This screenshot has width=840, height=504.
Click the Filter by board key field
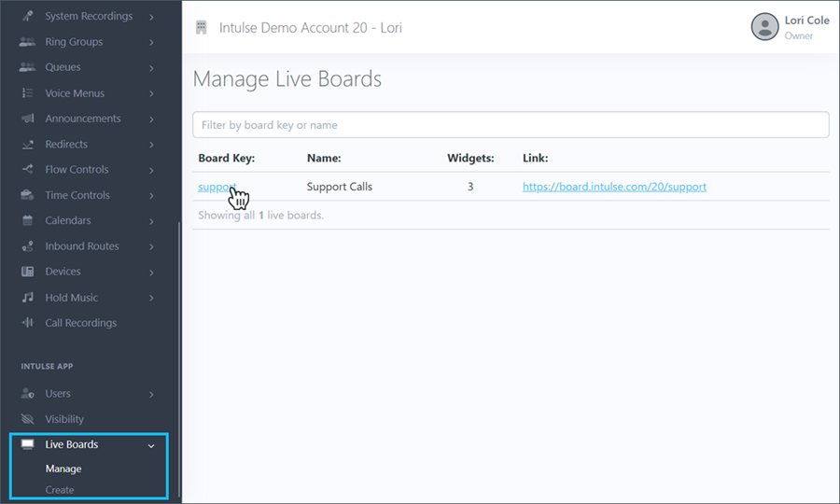[511, 125]
